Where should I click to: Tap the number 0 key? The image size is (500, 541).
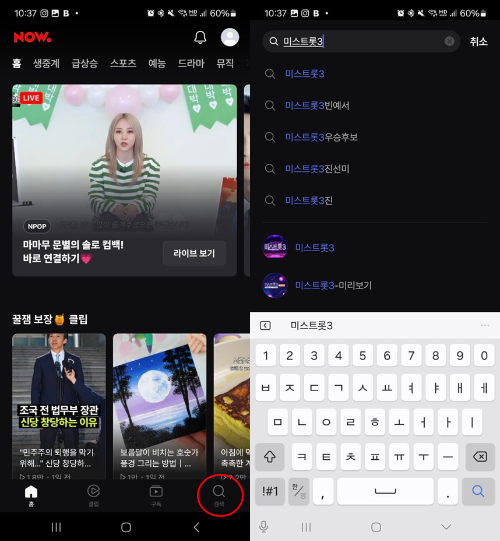point(484,355)
